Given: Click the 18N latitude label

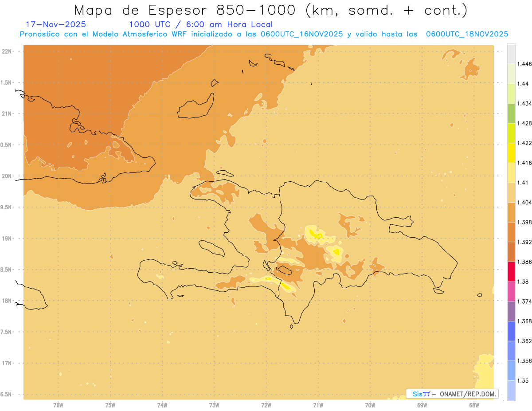Looking at the screenshot, I should point(7,301).
